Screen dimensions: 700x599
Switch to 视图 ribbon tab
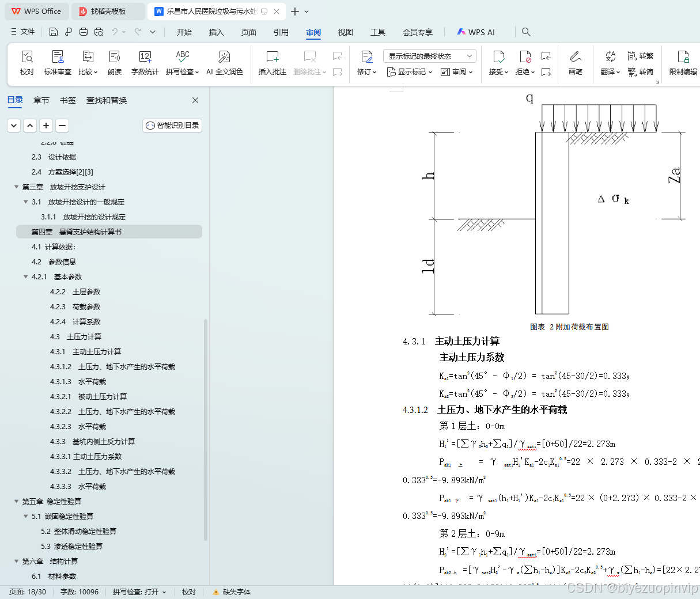pyautogui.click(x=346, y=32)
